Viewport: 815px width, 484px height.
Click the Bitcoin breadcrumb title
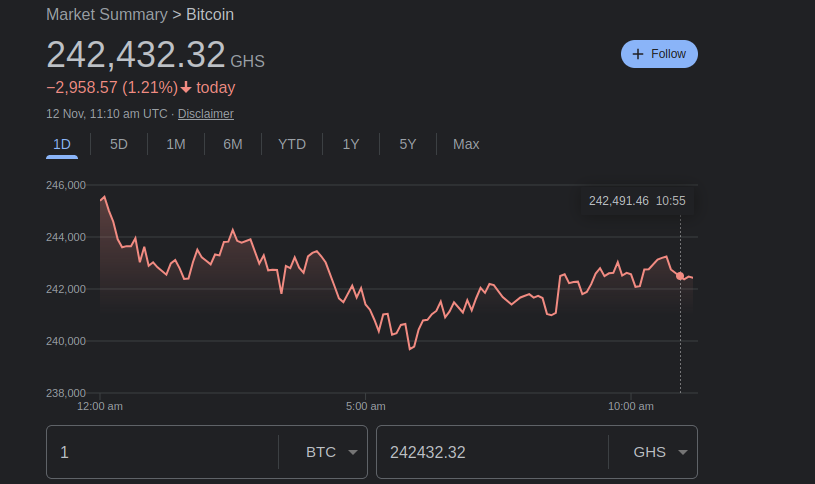pyautogui.click(x=210, y=14)
